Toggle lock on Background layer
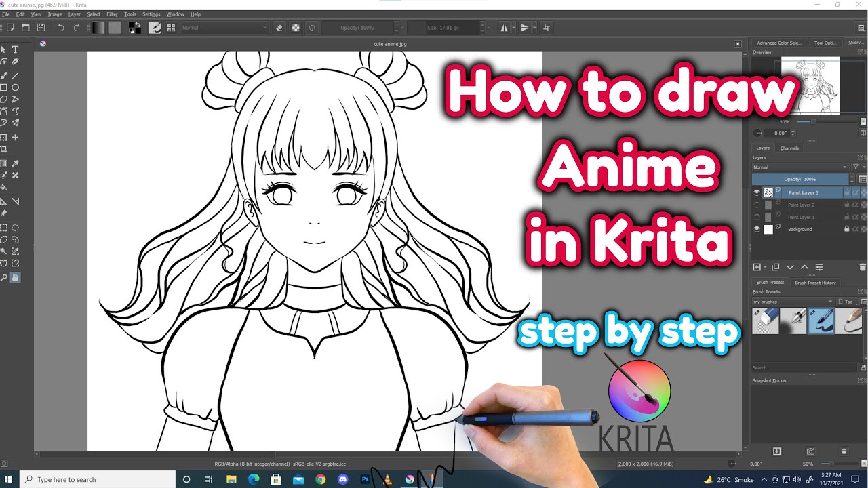868x488 pixels. click(846, 229)
